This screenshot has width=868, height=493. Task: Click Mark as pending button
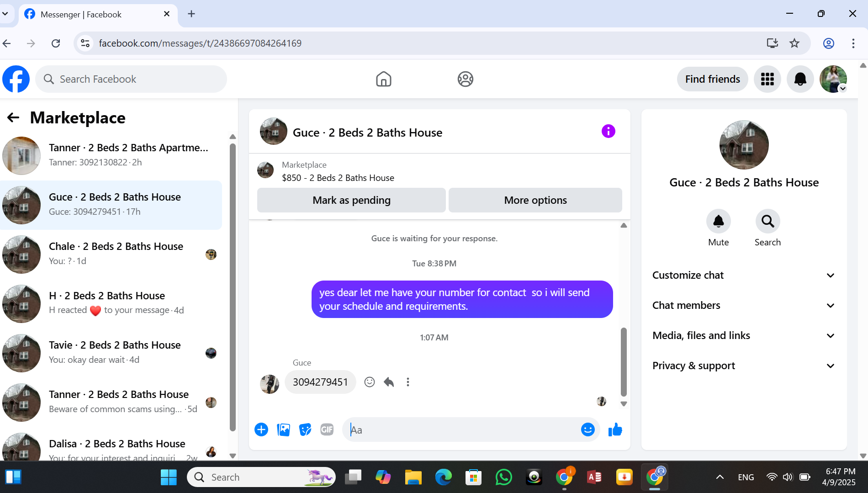coord(351,200)
